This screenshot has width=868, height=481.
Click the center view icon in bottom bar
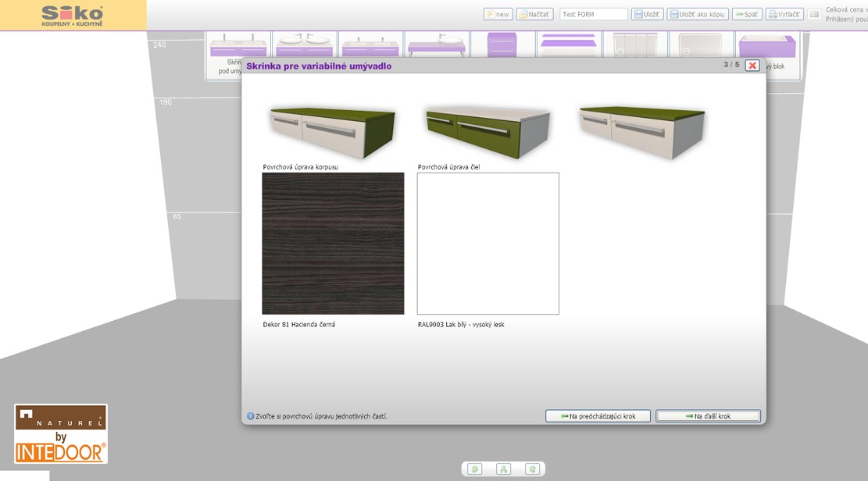[503, 469]
